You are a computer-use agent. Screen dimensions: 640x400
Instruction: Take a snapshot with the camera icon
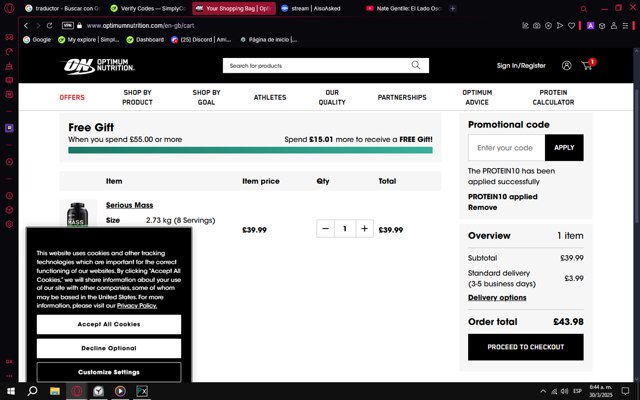(x=537, y=25)
